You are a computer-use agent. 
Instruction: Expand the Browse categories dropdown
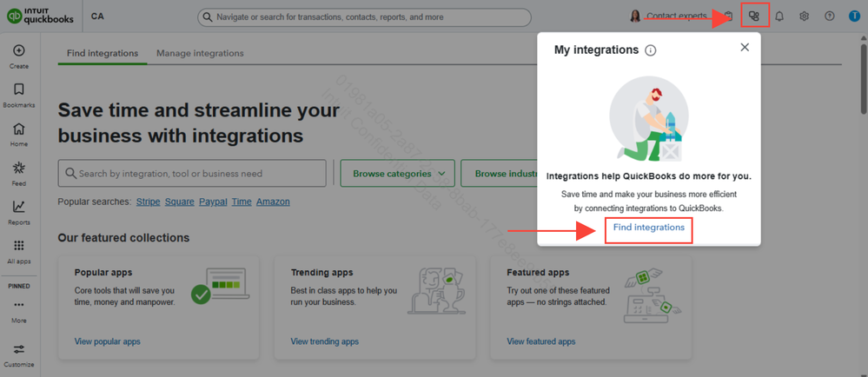[397, 173]
